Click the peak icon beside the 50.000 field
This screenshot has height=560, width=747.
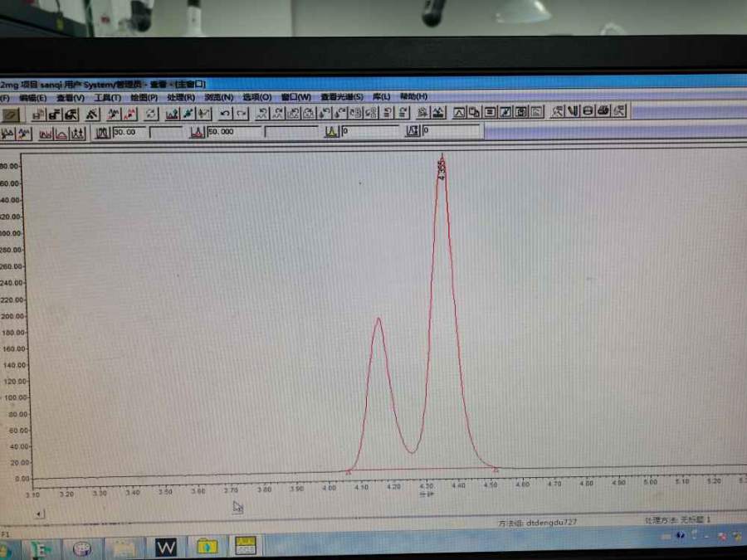197,132
